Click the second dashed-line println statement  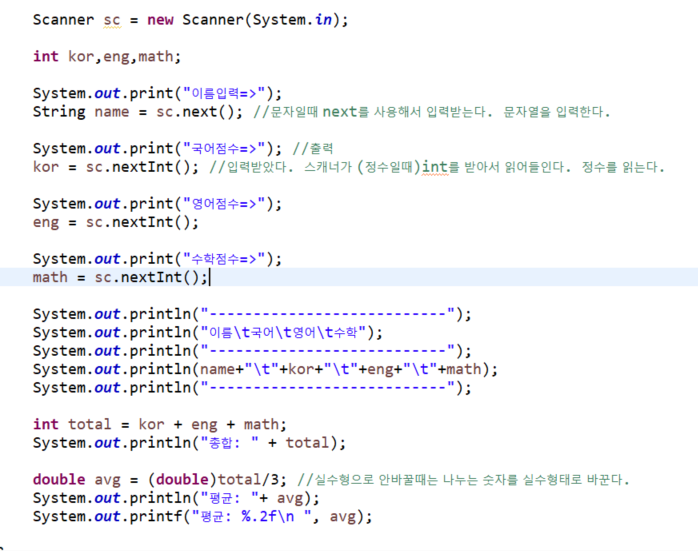click(x=252, y=351)
